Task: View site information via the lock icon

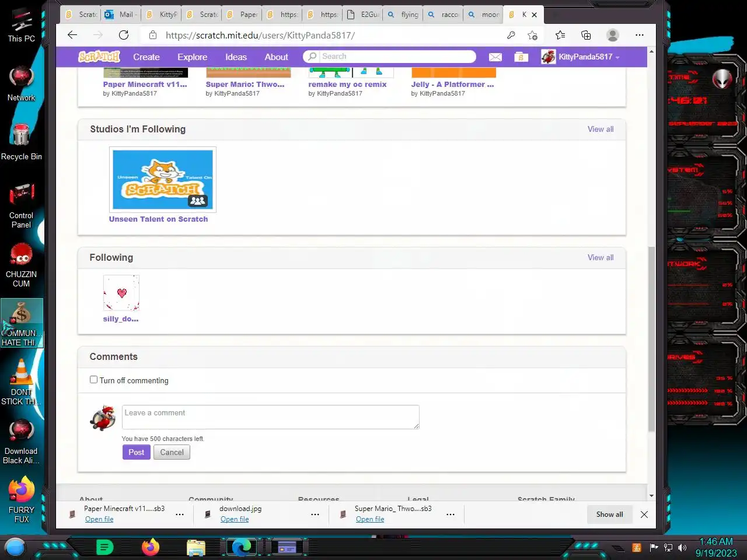Action: (153, 35)
